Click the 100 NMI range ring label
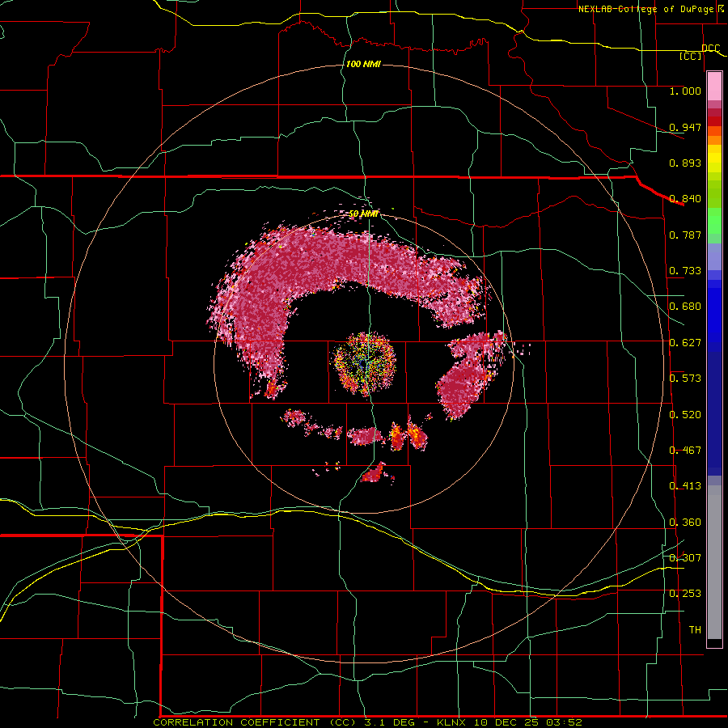 [363, 64]
